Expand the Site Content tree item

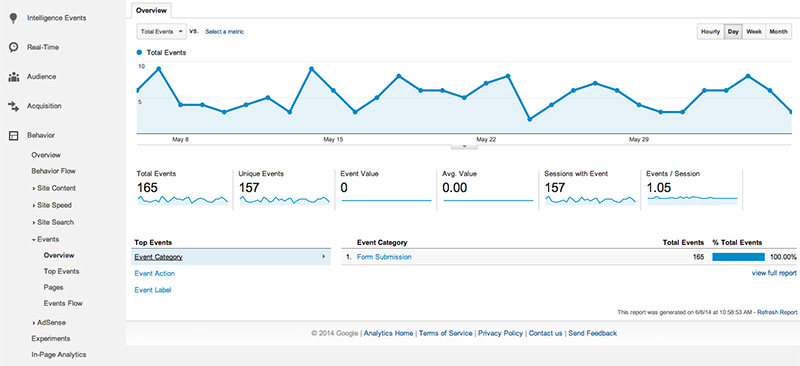34,188
